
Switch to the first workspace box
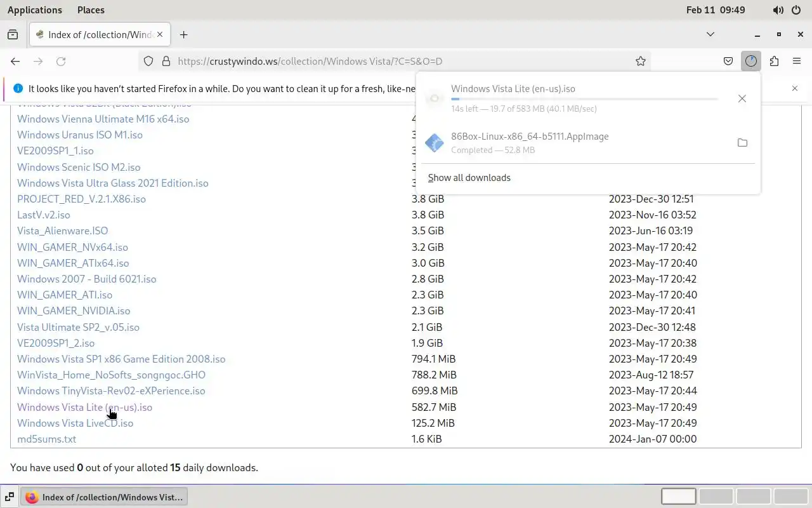678,497
